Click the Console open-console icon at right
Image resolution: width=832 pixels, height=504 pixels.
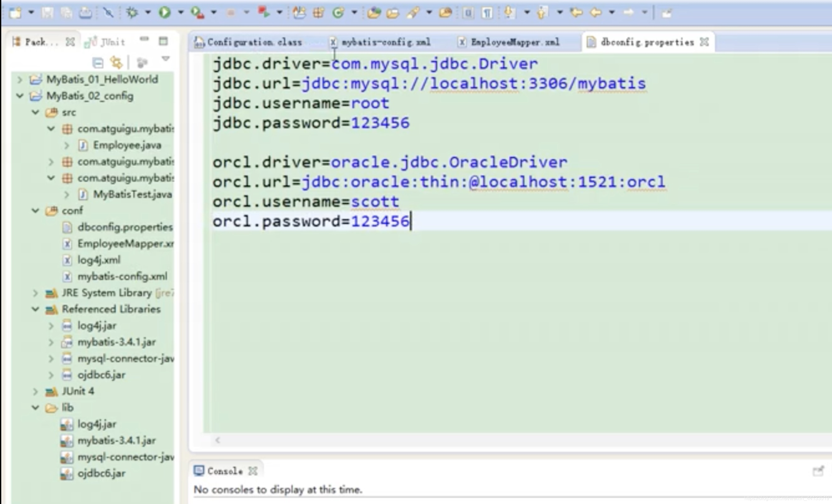click(818, 471)
